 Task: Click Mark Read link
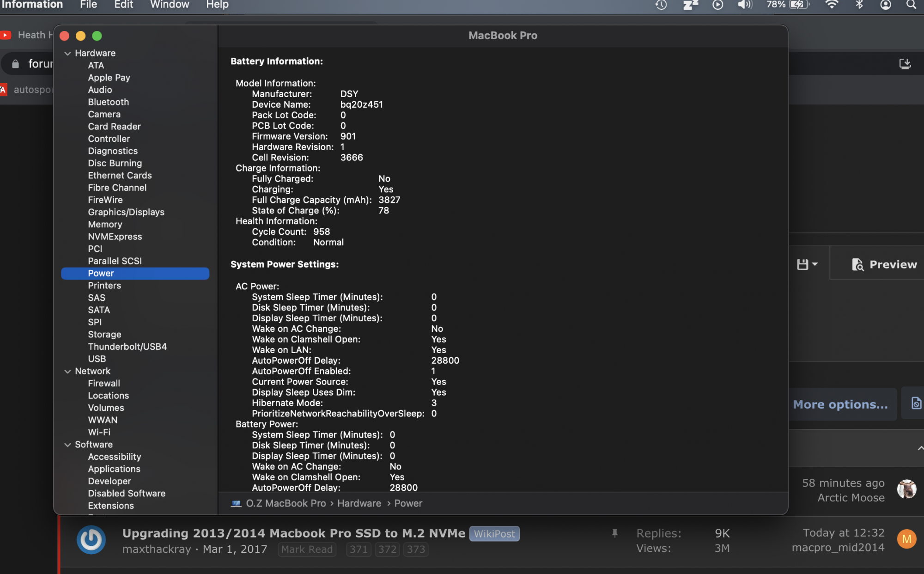pos(307,549)
